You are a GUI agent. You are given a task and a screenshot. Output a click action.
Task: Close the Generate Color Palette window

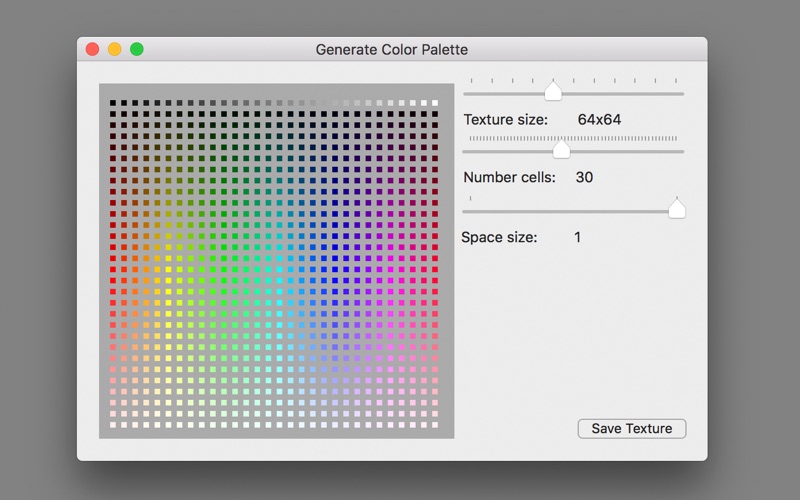pos(92,49)
